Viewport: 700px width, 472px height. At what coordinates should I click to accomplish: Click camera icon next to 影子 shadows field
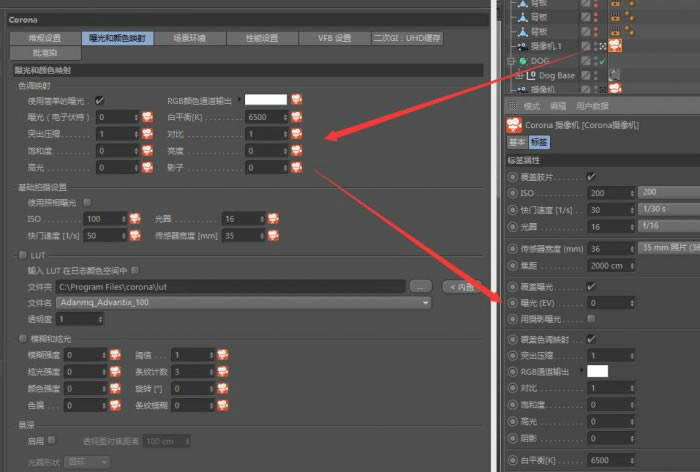[x=297, y=167]
